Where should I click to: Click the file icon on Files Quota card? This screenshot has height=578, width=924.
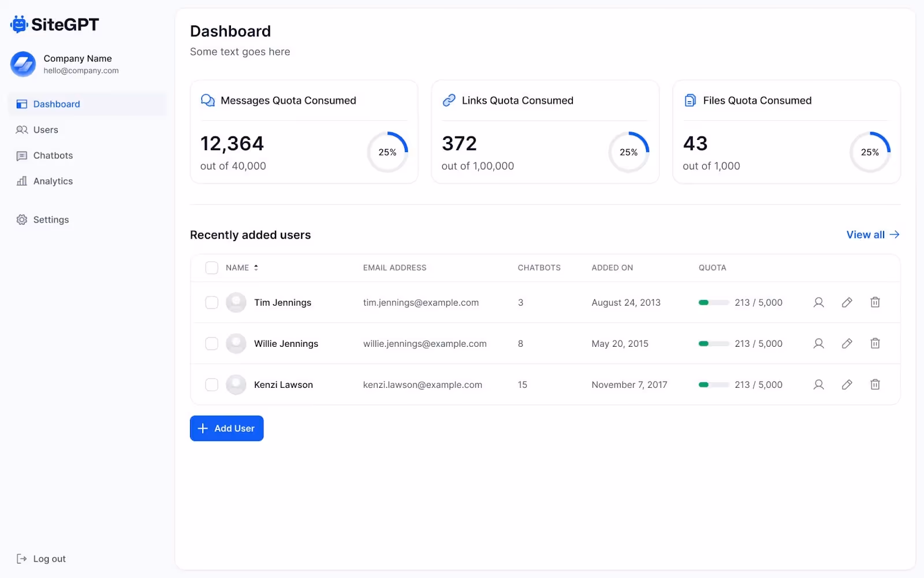(x=690, y=99)
